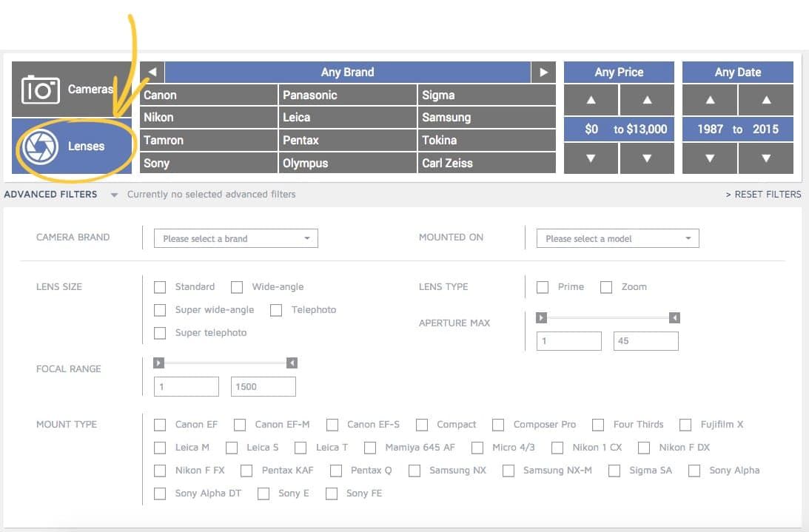
Task: Choose Canon brand
Action: point(209,95)
